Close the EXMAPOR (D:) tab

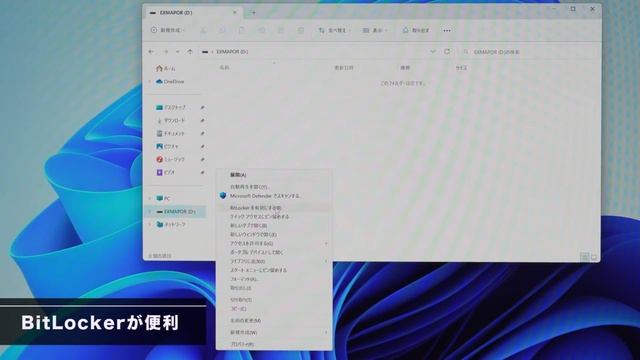tap(235, 13)
